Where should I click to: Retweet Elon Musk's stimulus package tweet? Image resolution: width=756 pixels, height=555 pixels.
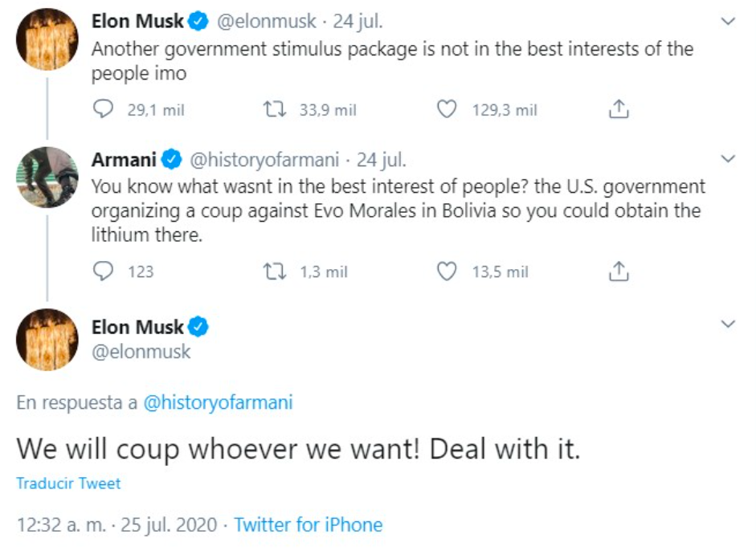[275, 110]
